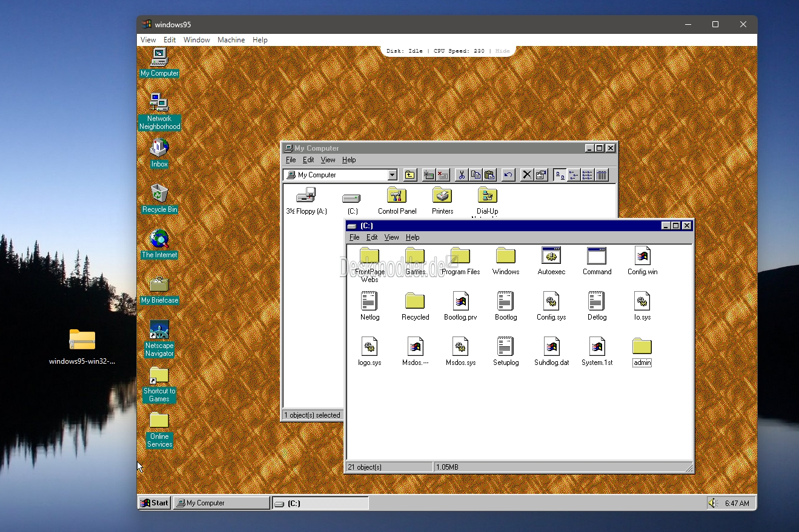The height and width of the screenshot is (532, 799).
Task: Select the admin folder
Action: click(x=642, y=352)
